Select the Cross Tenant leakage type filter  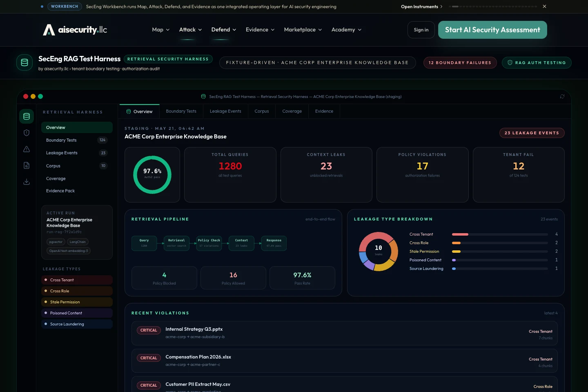[77, 280]
